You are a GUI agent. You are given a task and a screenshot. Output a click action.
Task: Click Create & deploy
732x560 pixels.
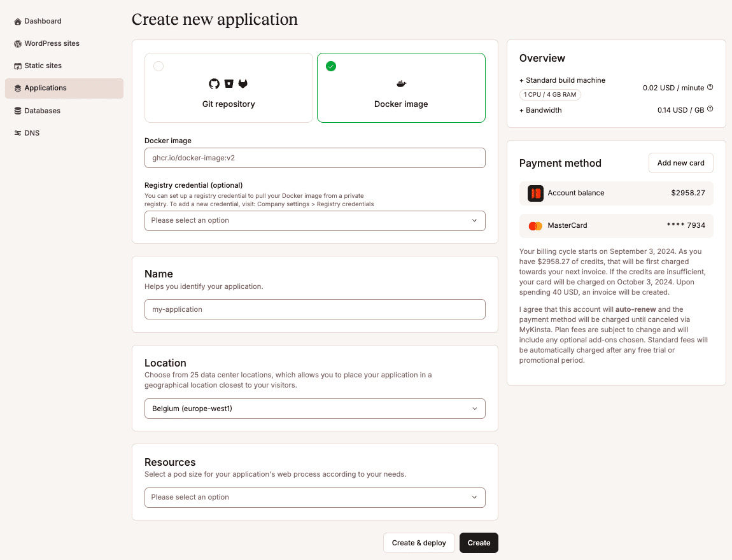[419, 543]
